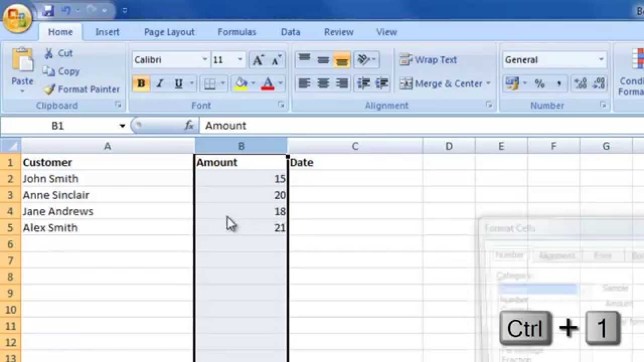644x362 pixels.
Task: Apply Comma Style to selection
Action: click(x=558, y=83)
